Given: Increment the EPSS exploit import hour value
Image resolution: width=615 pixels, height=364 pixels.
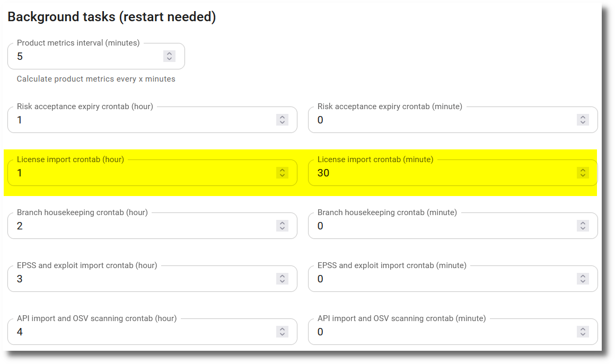Looking at the screenshot, I should click(x=282, y=278).
